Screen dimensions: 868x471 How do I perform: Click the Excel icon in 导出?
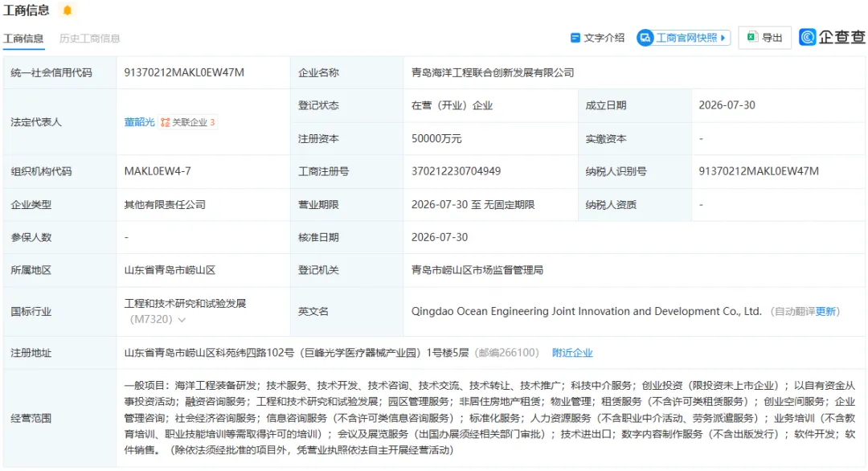tap(751, 37)
